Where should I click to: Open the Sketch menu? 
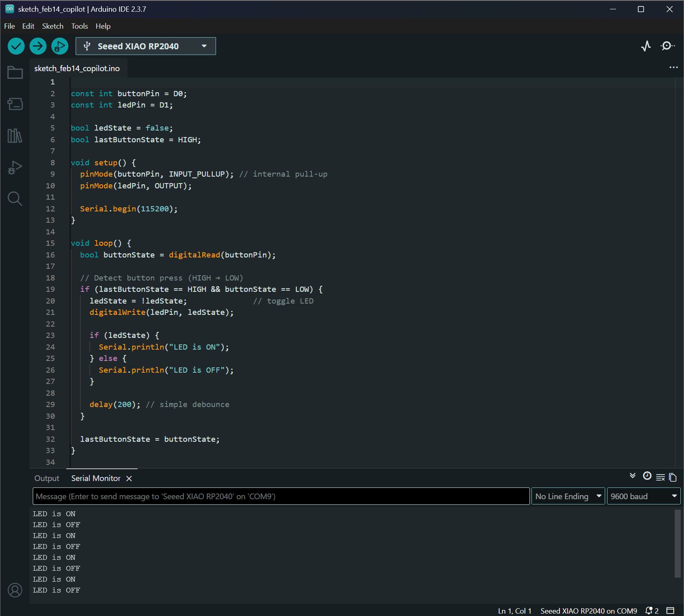[53, 26]
